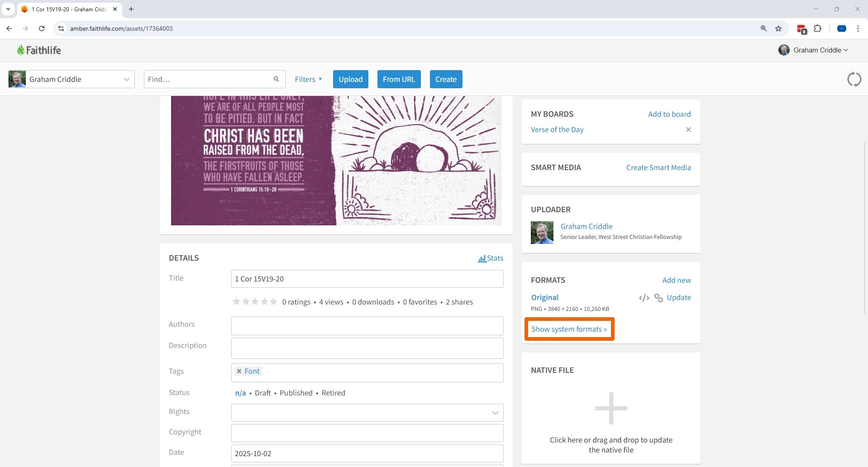Click the first rating star
868x467 pixels.
coord(236,302)
